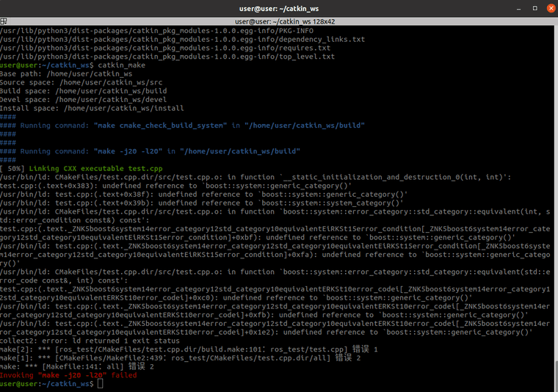Image resolution: width=558 pixels, height=392 pixels.
Task: Click 'Source space: /home/user/catkin_ws/src' line
Action: (x=81, y=82)
